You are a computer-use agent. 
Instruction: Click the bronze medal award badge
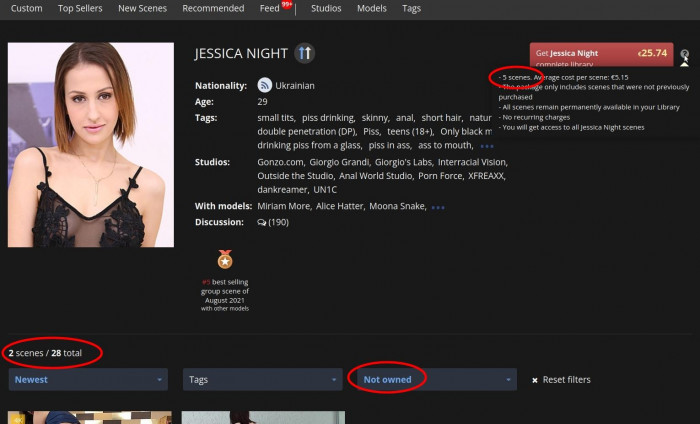click(225, 260)
